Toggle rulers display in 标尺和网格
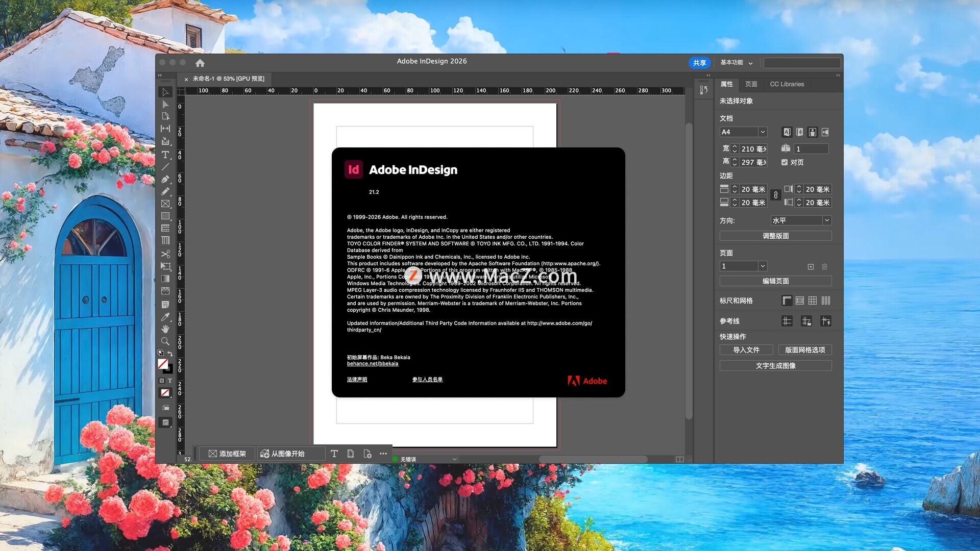This screenshot has height=551, width=980. coord(787,300)
